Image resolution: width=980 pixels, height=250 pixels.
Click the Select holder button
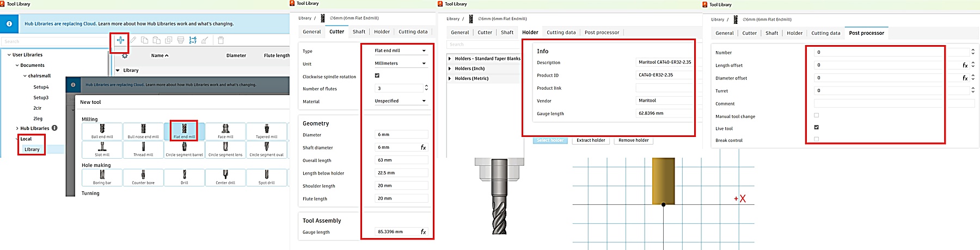550,140
